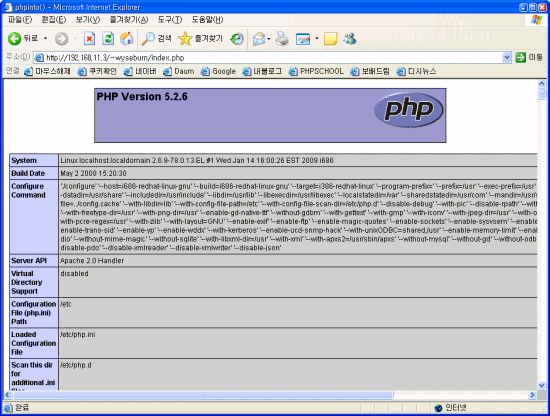Open the 마우스해제 links bar bookmark
The width and height of the screenshot is (550, 416).
(x=47, y=71)
